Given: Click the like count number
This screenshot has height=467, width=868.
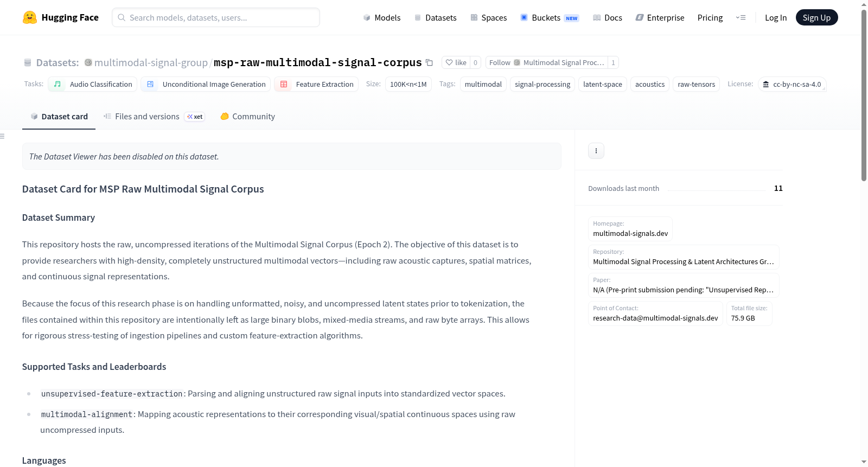Looking at the screenshot, I should pyautogui.click(x=476, y=62).
